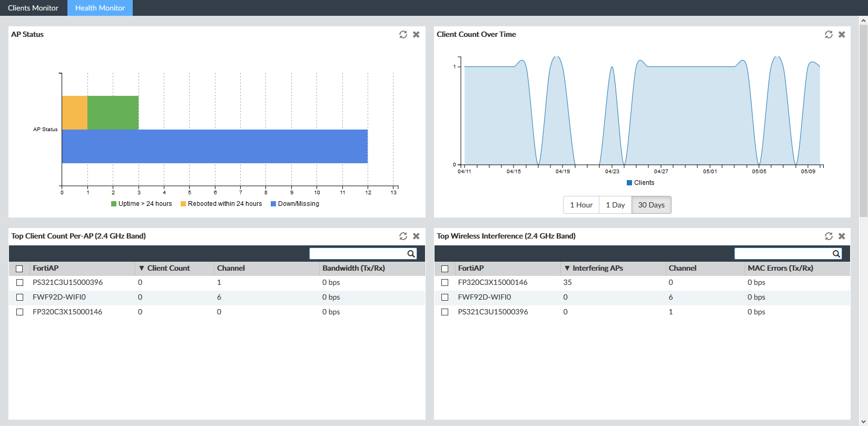Switch to Clients Monitor tab
Screen dimensions: 868x426
click(33, 8)
